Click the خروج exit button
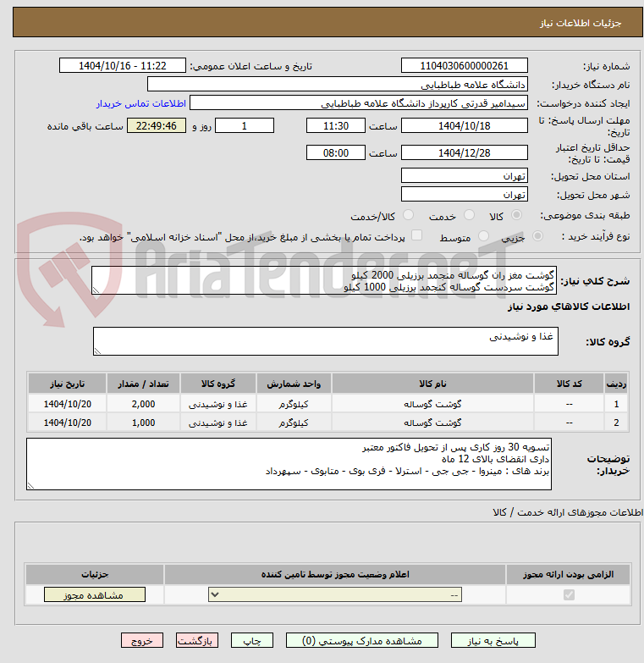This screenshot has width=644, height=663. (142, 640)
